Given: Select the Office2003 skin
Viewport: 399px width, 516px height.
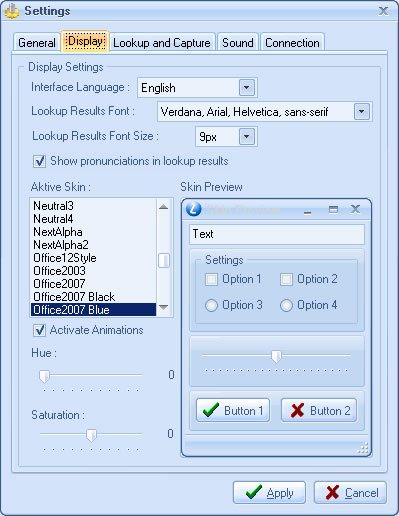Looking at the screenshot, I should click(x=93, y=271).
